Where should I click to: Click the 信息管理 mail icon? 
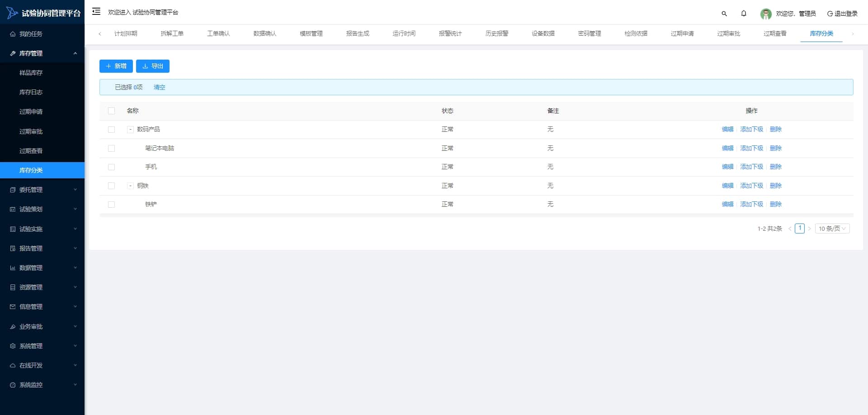click(x=13, y=307)
